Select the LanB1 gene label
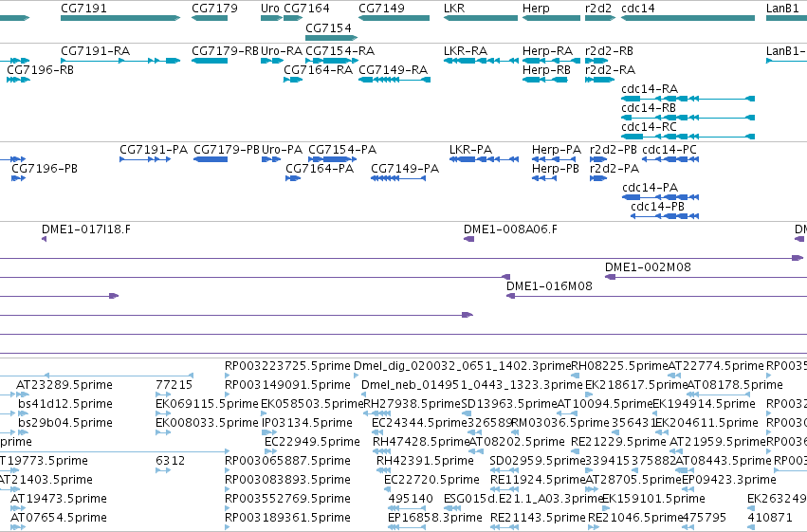The width and height of the screenshot is (807, 532). coord(782,9)
